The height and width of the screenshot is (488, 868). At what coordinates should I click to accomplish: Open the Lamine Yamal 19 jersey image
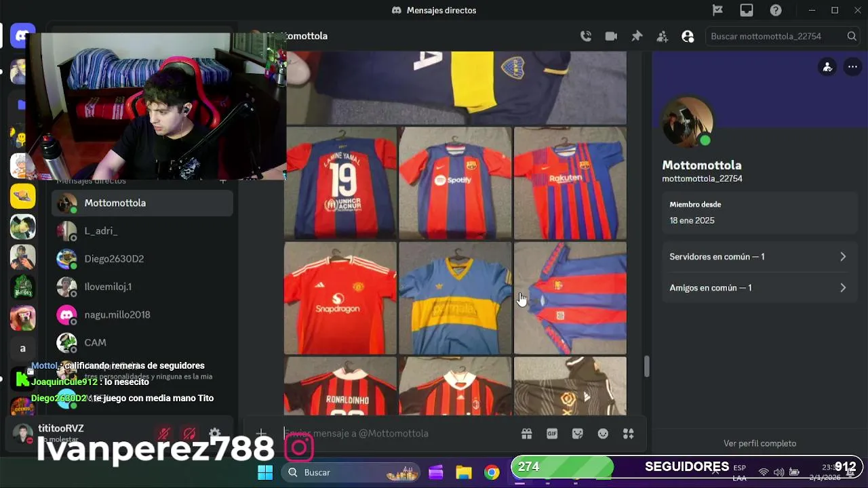pos(340,183)
